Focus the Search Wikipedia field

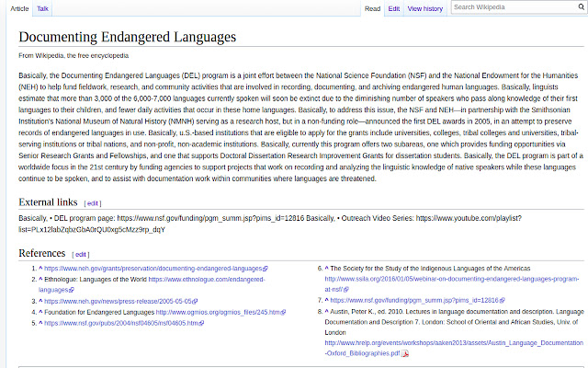pos(514,7)
